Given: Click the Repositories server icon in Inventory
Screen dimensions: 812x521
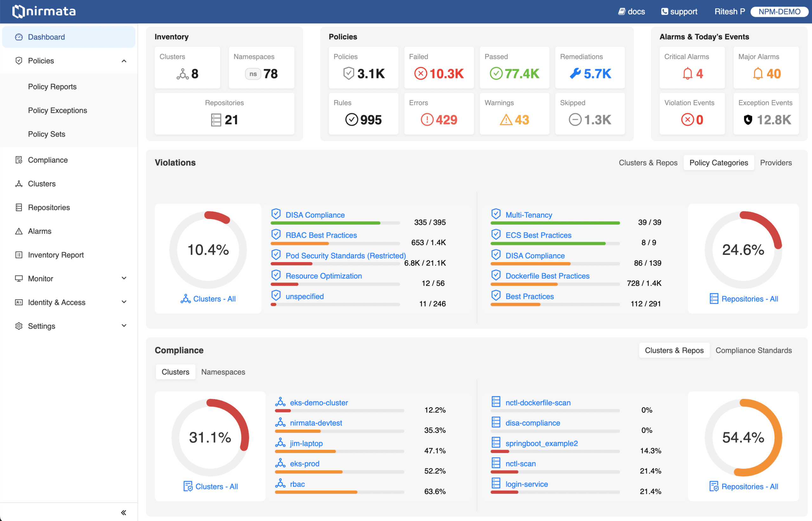Looking at the screenshot, I should click(216, 120).
